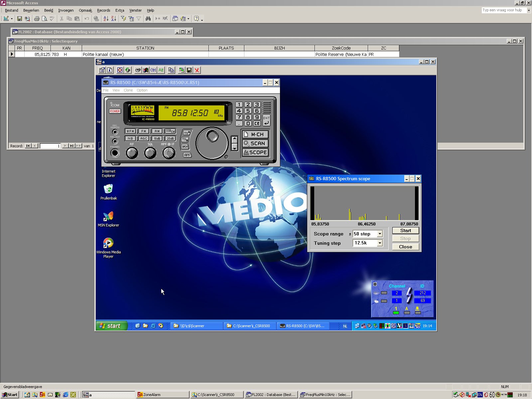Click VNC save connection disk icon

click(x=189, y=70)
